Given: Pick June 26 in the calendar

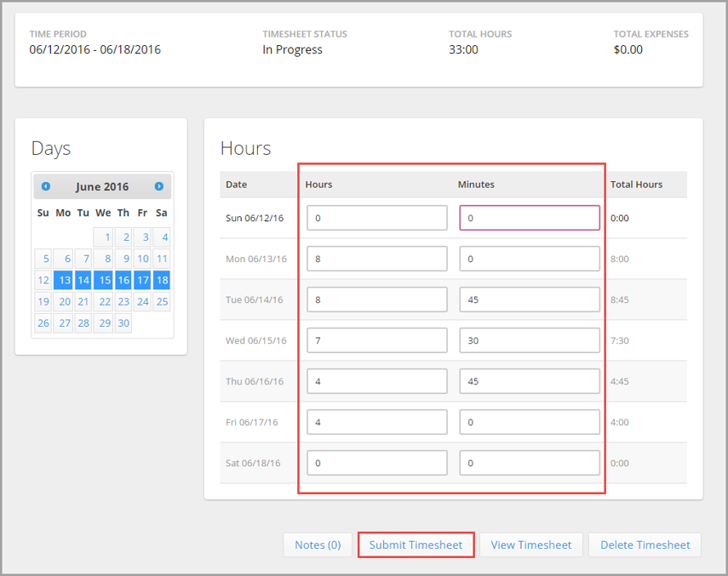Looking at the screenshot, I should (43, 322).
